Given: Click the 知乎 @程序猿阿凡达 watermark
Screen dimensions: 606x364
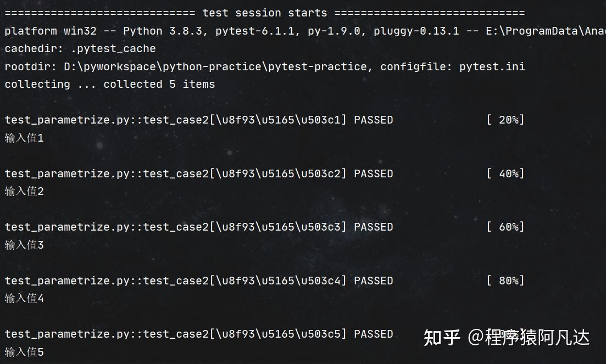Looking at the screenshot, I should pyautogui.click(x=507, y=337).
